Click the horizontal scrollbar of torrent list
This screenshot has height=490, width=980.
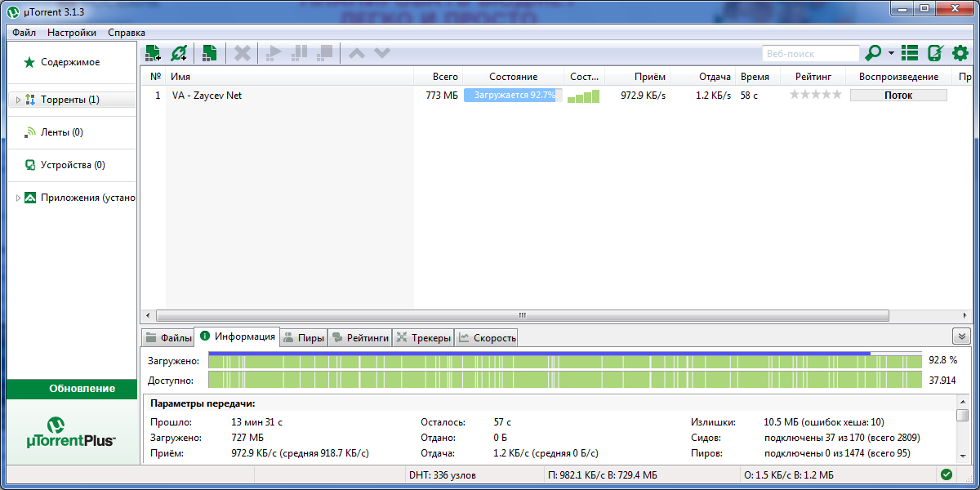[x=523, y=315]
